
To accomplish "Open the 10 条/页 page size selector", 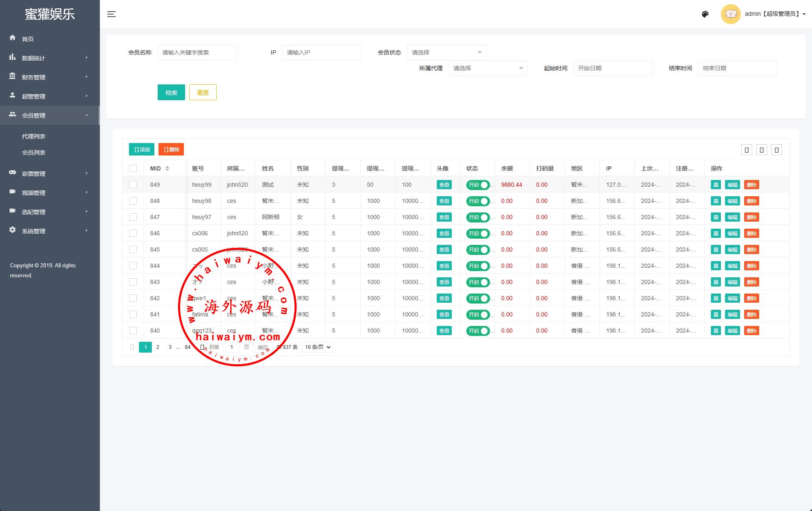I will tap(317, 347).
